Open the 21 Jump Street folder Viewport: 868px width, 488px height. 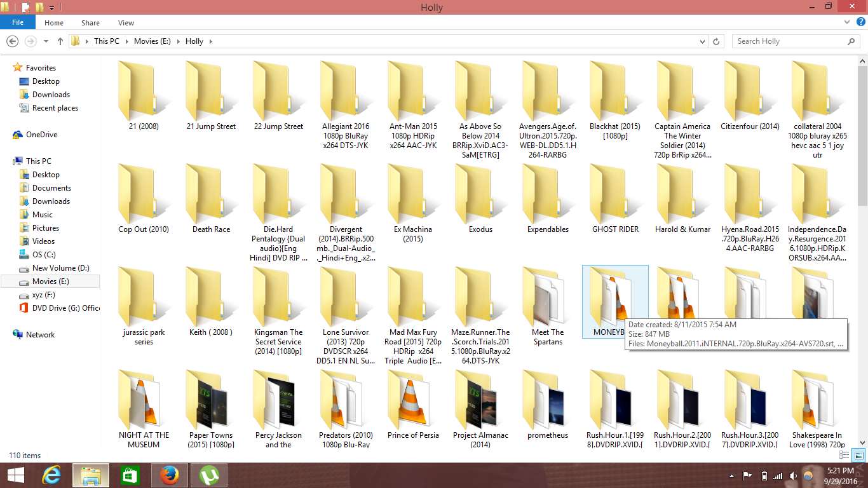click(x=211, y=95)
